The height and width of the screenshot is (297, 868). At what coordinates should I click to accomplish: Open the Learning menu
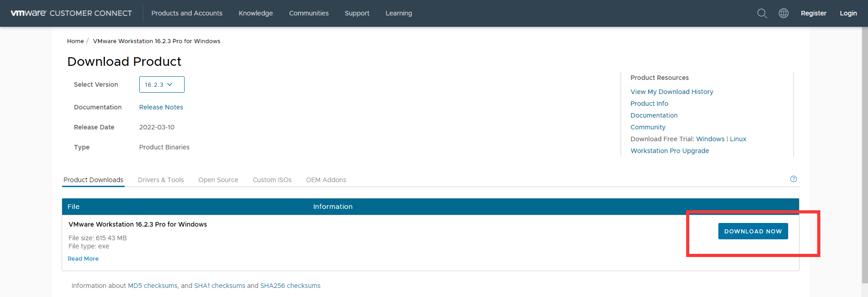pyautogui.click(x=399, y=13)
